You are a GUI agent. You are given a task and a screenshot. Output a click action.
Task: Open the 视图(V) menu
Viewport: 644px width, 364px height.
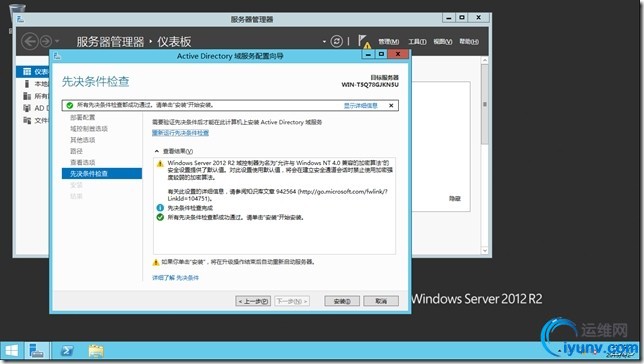pos(443,41)
